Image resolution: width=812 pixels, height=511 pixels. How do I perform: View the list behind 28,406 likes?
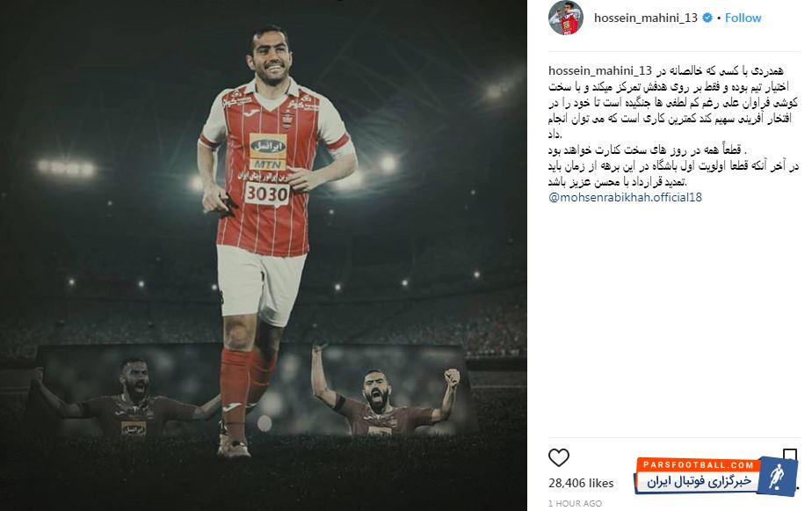pyautogui.click(x=581, y=483)
